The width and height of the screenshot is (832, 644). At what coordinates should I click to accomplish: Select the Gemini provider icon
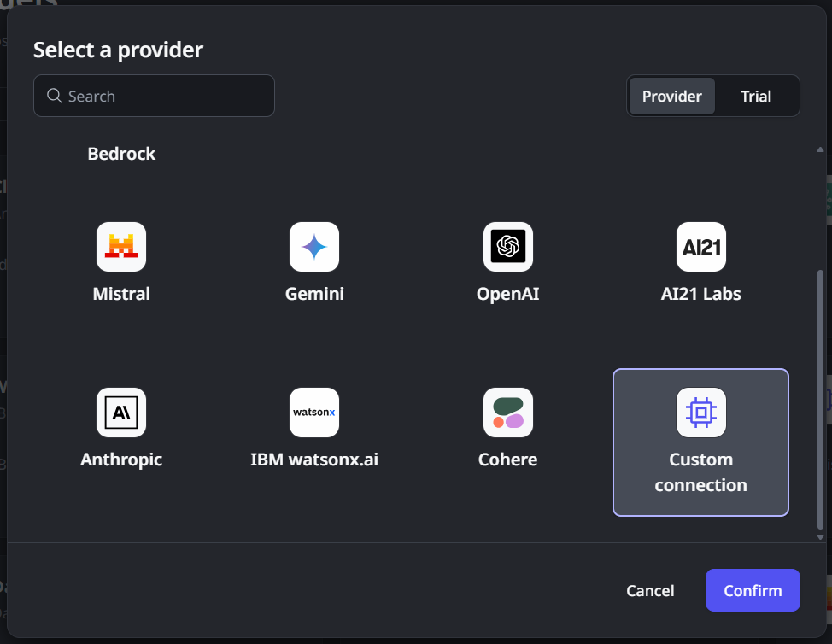point(314,247)
